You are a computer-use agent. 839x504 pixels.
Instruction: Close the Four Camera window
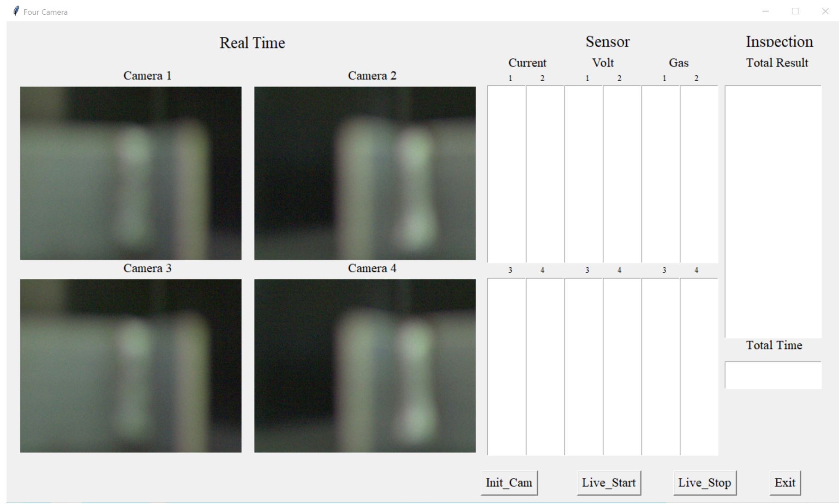825,11
